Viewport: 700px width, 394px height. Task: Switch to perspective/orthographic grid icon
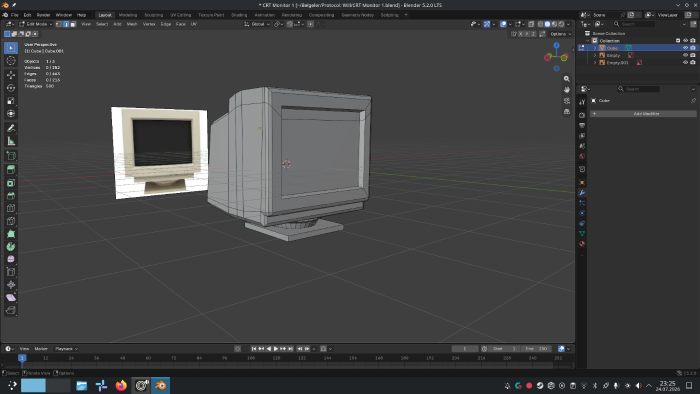pyautogui.click(x=567, y=112)
